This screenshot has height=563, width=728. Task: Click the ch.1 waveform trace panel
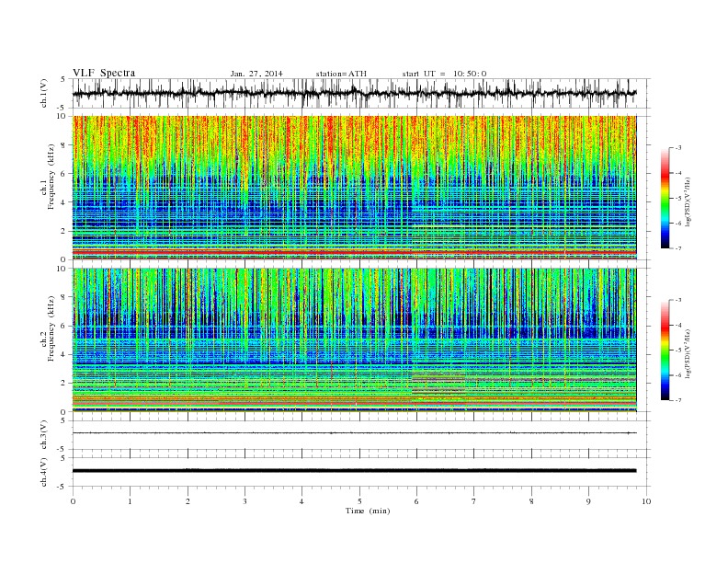(x=360, y=93)
